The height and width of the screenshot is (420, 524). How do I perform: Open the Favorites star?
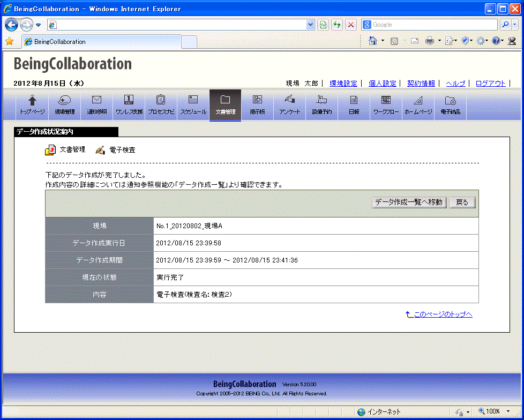point(9,41)
